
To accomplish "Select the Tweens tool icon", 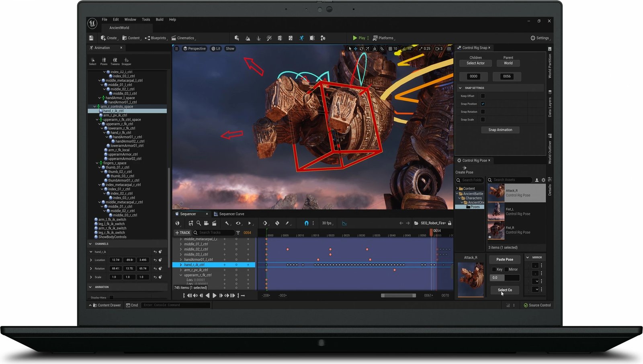I will 115,61.
